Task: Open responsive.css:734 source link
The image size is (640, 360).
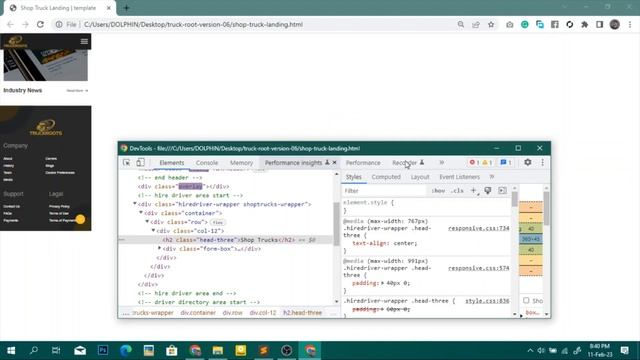Action: coord(479,228)
